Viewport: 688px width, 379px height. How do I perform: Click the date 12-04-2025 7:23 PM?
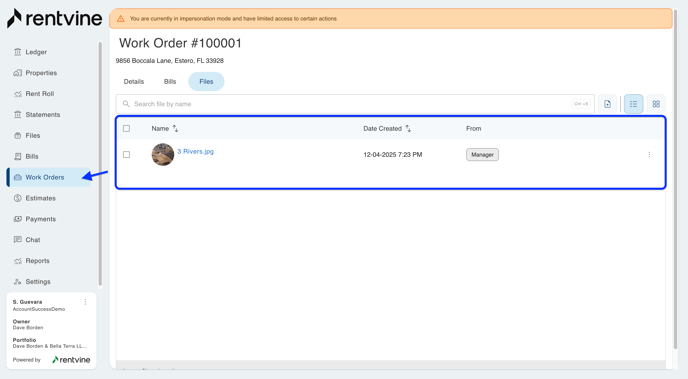[x=393, y=154]
